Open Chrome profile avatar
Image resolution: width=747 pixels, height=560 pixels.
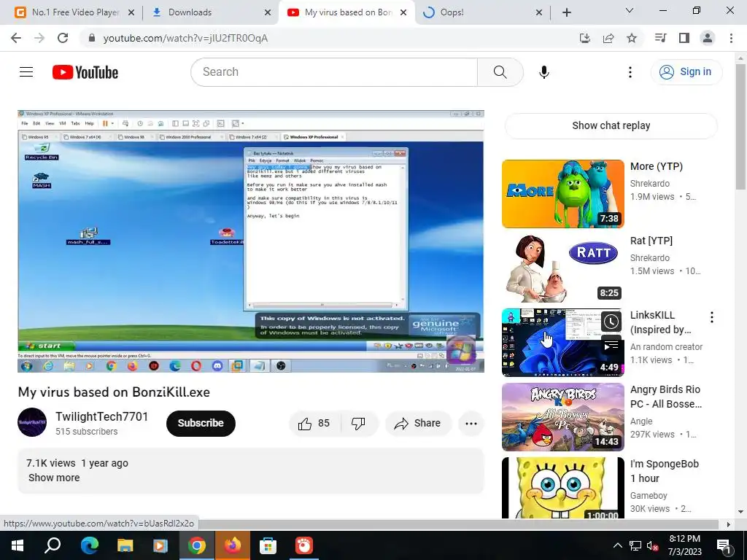[708, 38]
